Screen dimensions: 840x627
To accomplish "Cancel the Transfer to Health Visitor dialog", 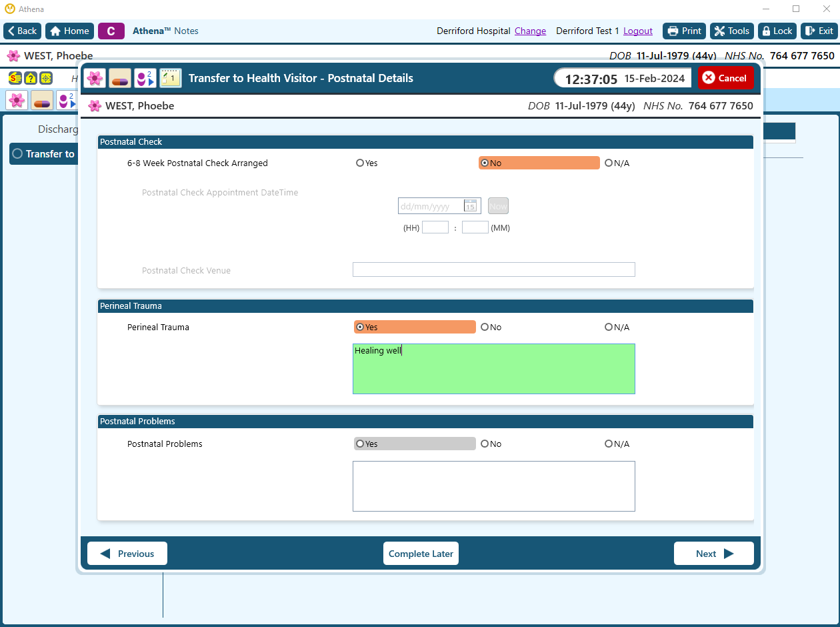I will (x=726, y=78).
